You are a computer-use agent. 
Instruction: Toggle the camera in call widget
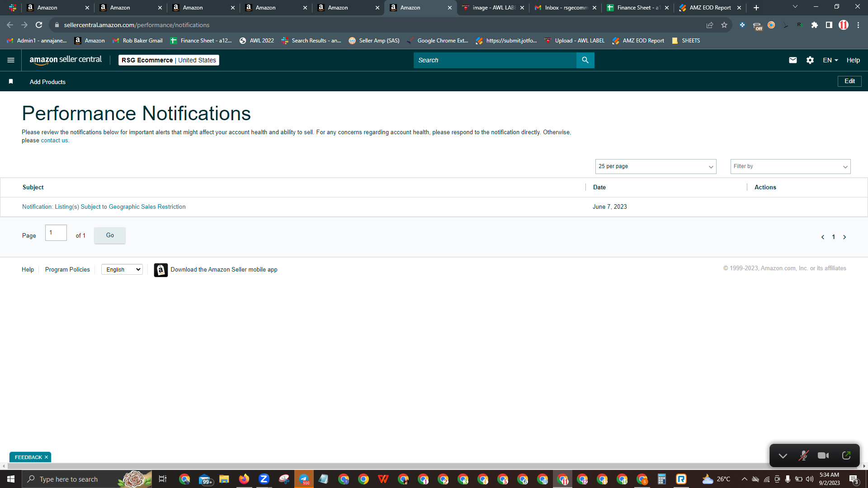coord(823,455)
